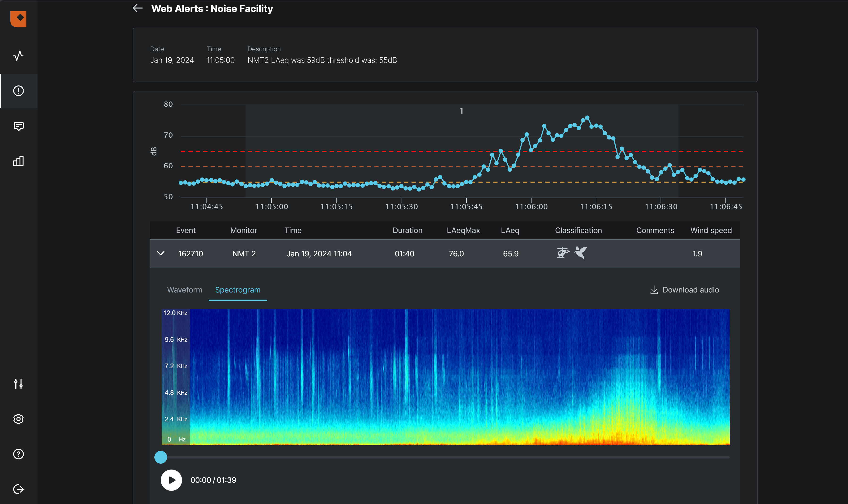Image resolution: width=848 pixels, height=504 pixels.
Task: Click Download audio link
Action: point(684,290)
